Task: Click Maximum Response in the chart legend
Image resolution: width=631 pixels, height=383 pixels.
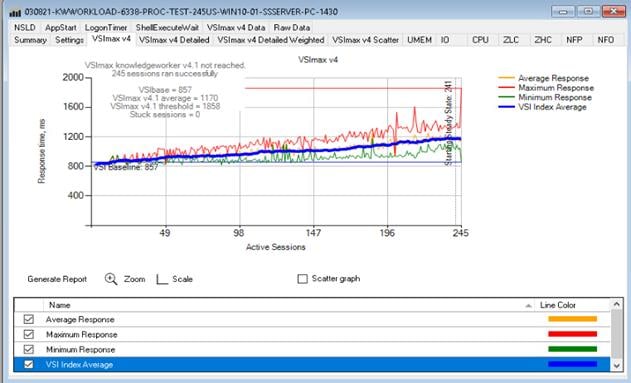Action: (x=556, y=88)
